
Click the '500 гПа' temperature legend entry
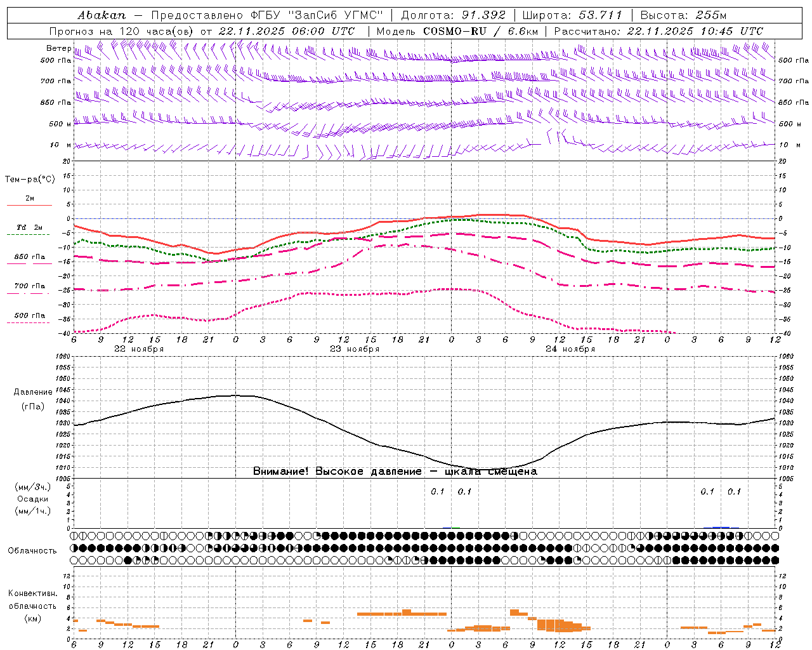click(29, 315)
